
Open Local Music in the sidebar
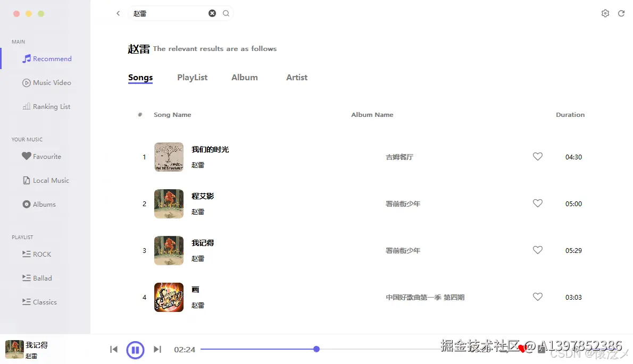(49, 180)
